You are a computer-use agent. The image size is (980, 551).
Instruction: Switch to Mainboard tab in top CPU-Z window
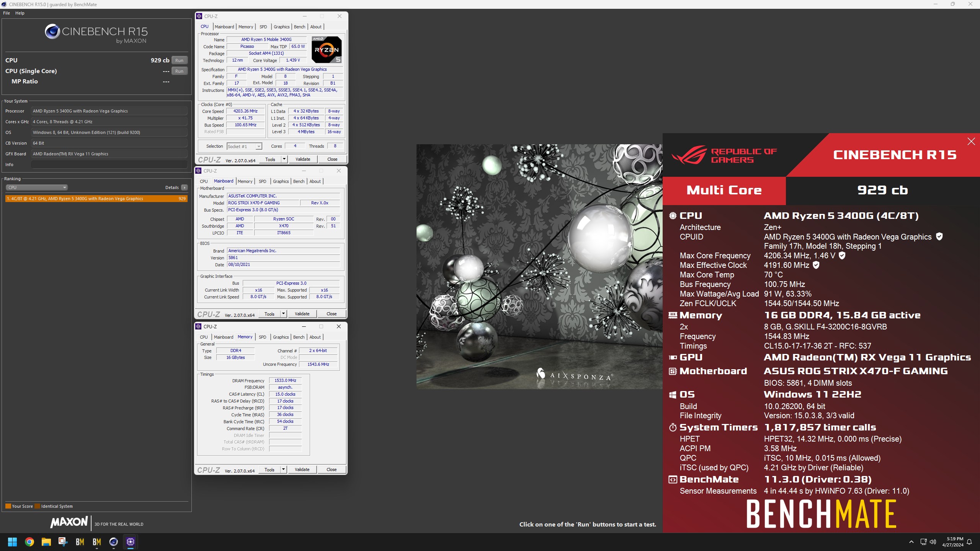tap(224, 27)
